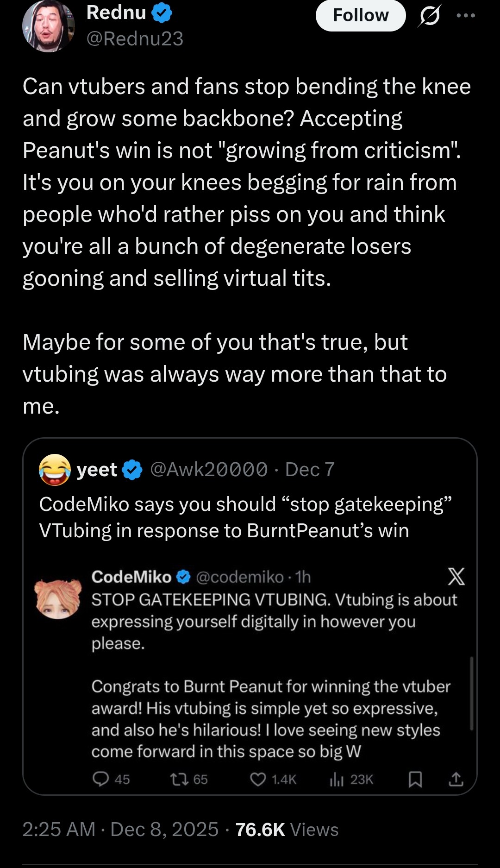The image size is (500, 868).
Task: Open the three-dot more options menu
Action: (x=465, y=16)
